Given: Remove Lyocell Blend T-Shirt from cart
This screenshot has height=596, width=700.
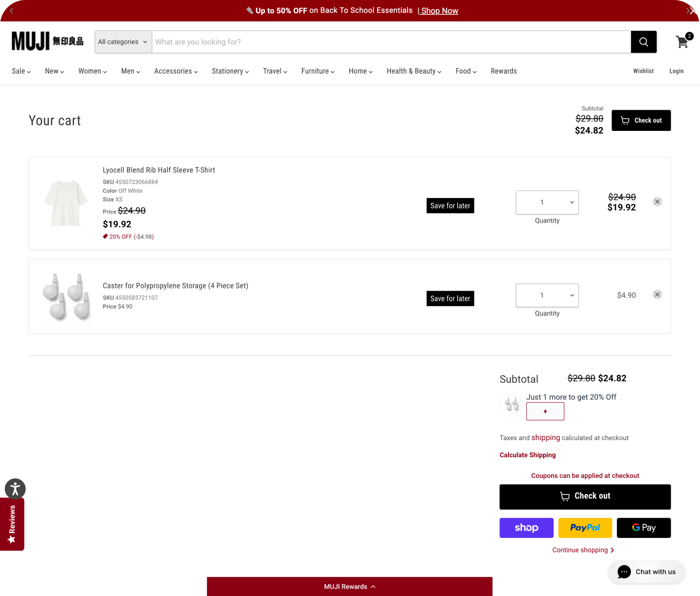Looking at the screenshot, I should [657, 202].
